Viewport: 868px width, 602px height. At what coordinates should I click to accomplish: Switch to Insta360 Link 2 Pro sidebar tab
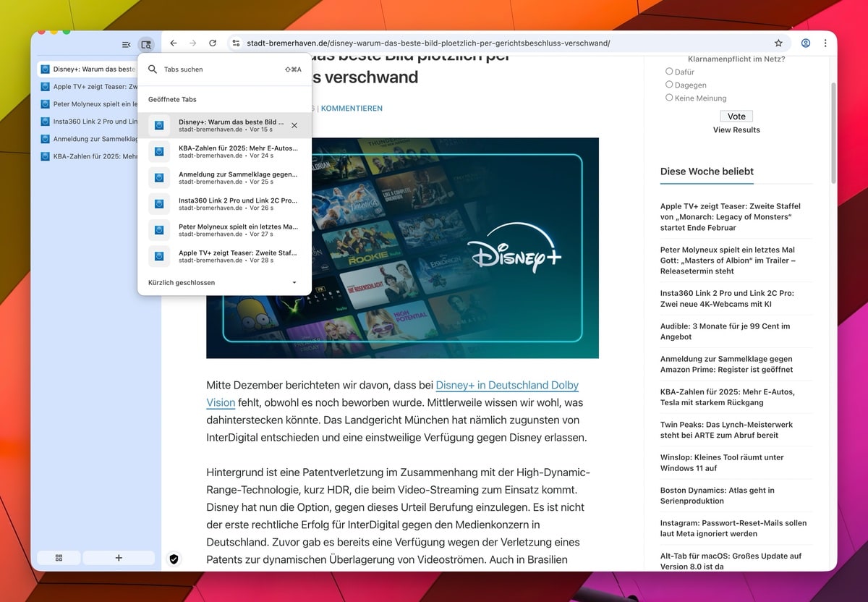pos(88,122)
